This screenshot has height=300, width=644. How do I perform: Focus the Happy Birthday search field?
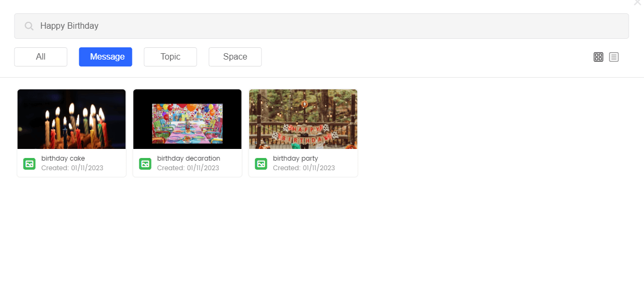321,26
